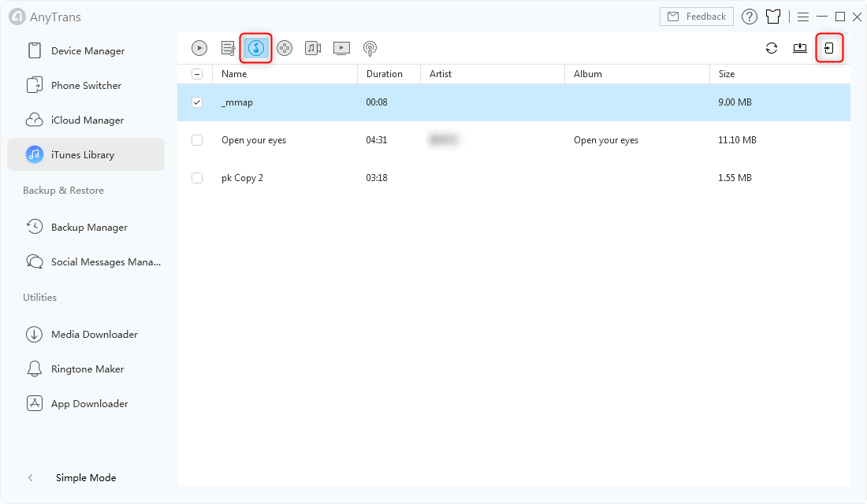Click the 9.00 MB size cell
This screenshot has width=867, height=504.
(735, 102)
